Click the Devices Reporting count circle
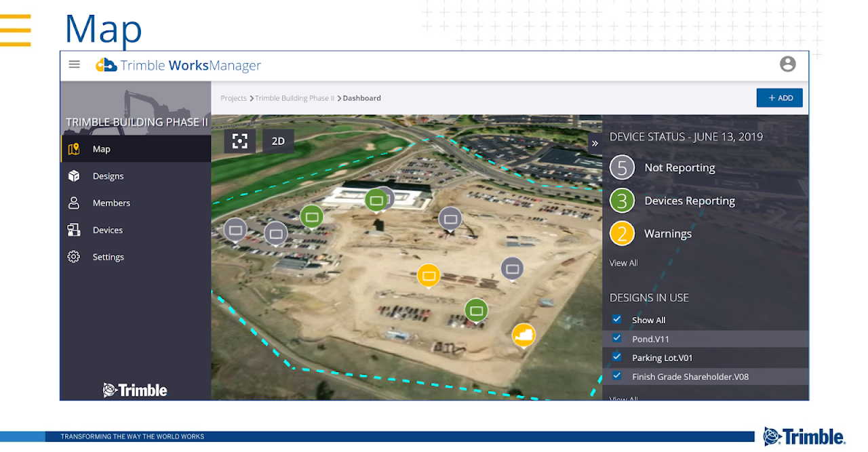The image size is (868, 452). coord(622,201)
